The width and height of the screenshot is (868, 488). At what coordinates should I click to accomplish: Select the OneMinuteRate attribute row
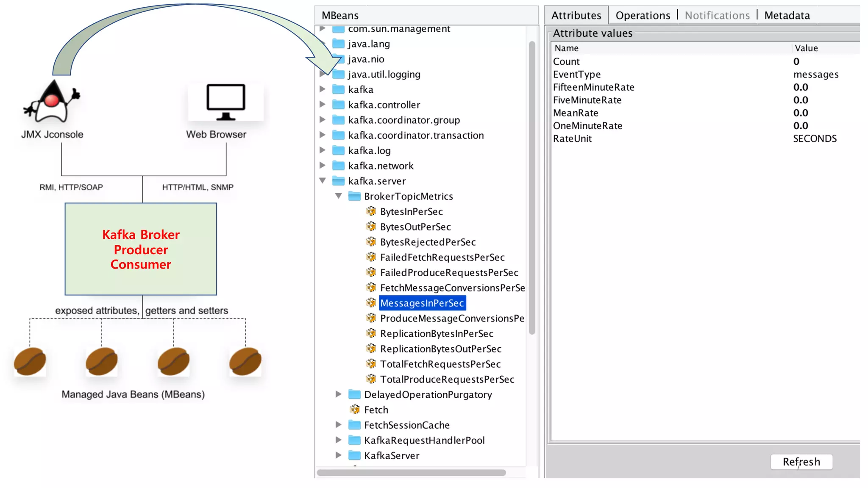point(587,126)
